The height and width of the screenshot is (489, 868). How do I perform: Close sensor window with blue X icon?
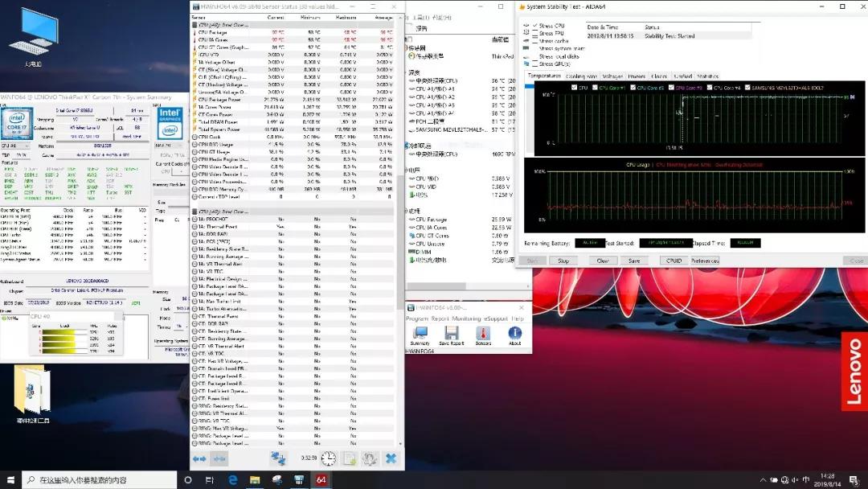pyautogui.click(x=391, y=458)
